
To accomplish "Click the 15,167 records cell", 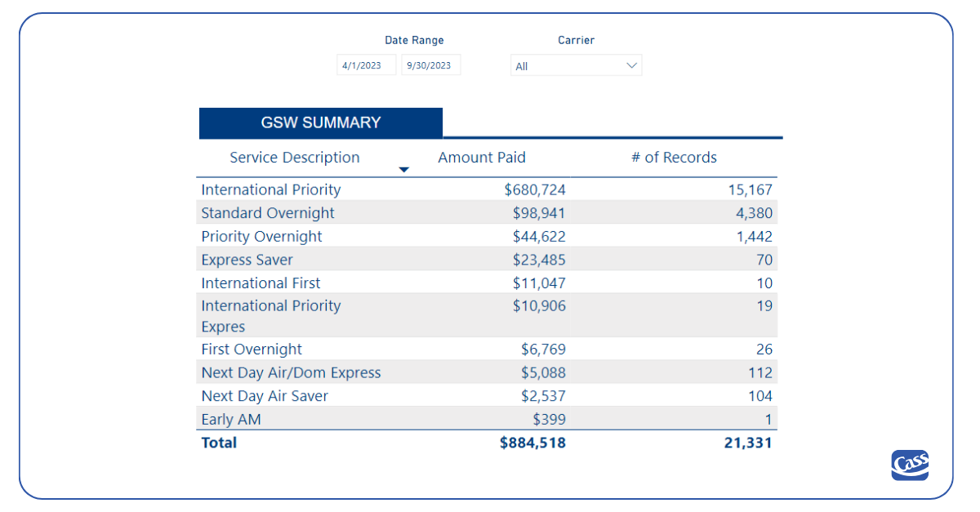I will click(751, 189).
